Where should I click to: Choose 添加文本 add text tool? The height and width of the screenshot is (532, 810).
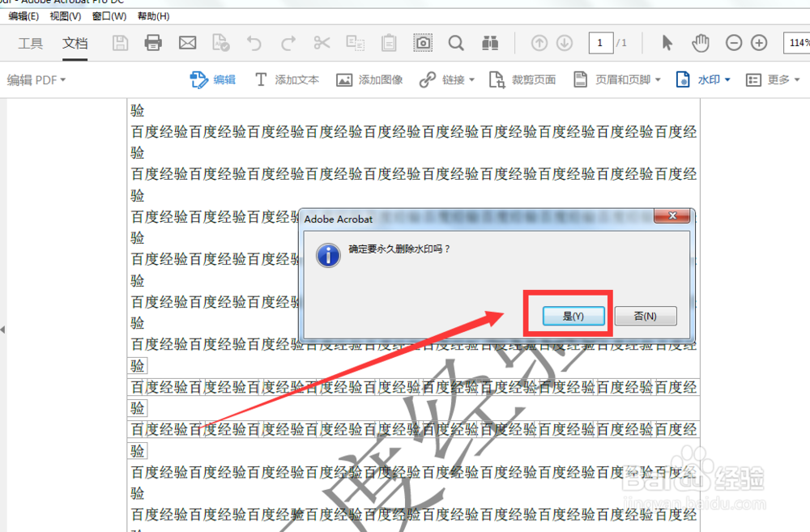point(288,79)
